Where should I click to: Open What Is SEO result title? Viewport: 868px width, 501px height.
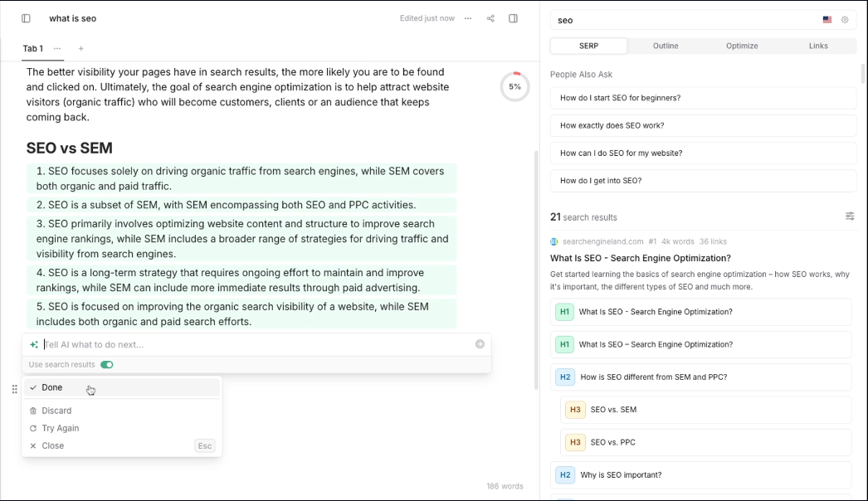coord(641,258)
